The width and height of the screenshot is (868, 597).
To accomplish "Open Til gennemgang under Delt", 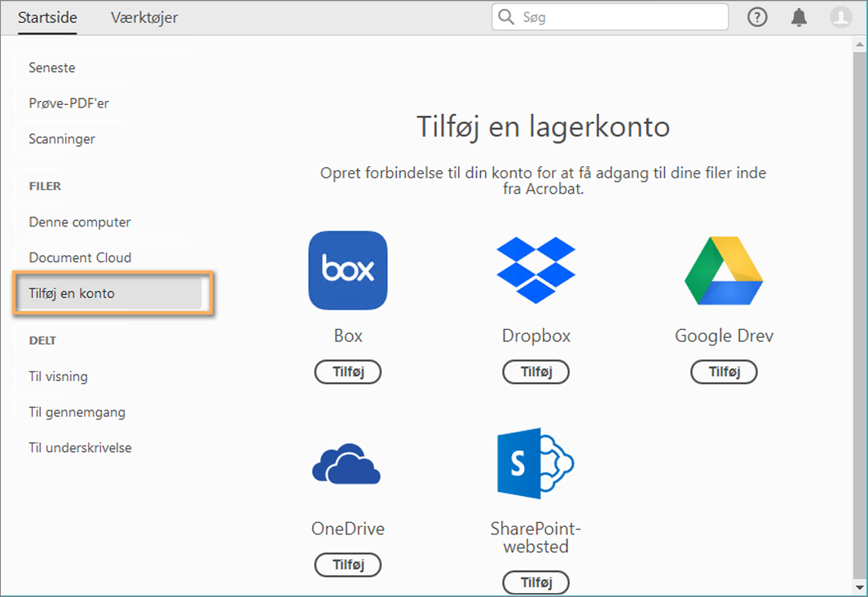I will [77, 412].
